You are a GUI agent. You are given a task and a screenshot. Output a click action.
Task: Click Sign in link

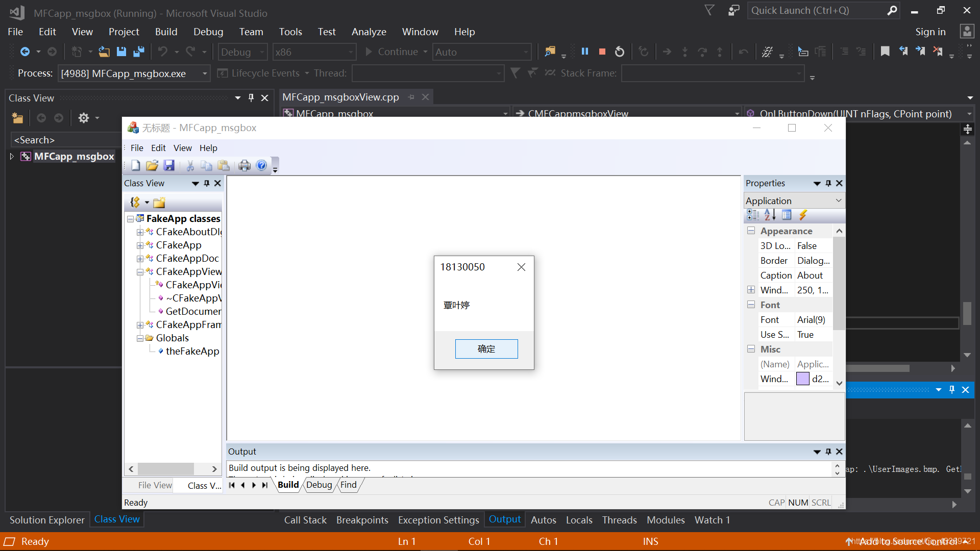coord(930,32)
